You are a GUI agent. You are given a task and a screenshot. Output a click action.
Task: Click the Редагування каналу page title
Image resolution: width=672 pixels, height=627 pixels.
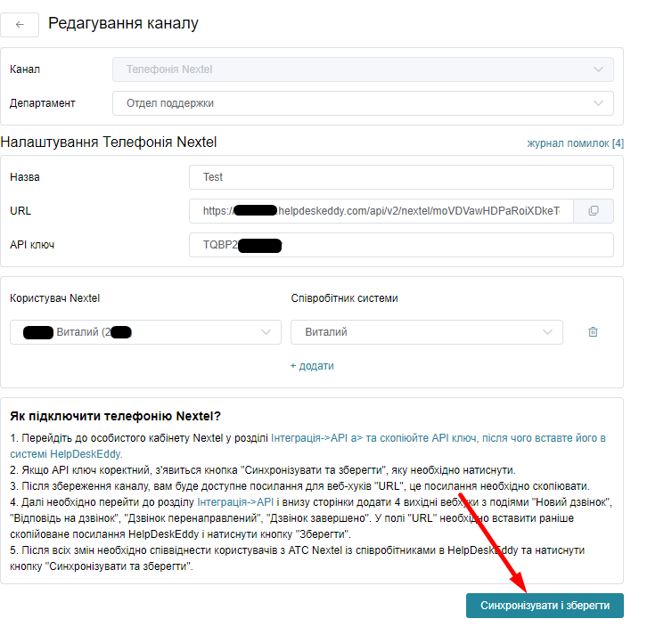(x=123, y=24)
